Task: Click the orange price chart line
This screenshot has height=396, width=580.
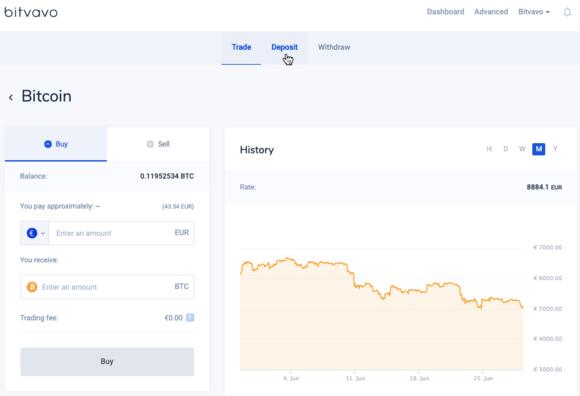Action: (381, 283)
